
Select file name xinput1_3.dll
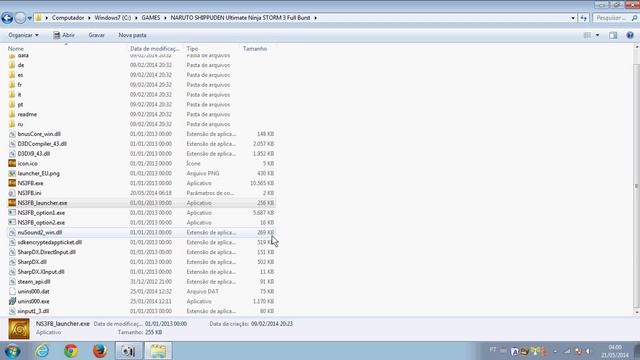(33, 311)
